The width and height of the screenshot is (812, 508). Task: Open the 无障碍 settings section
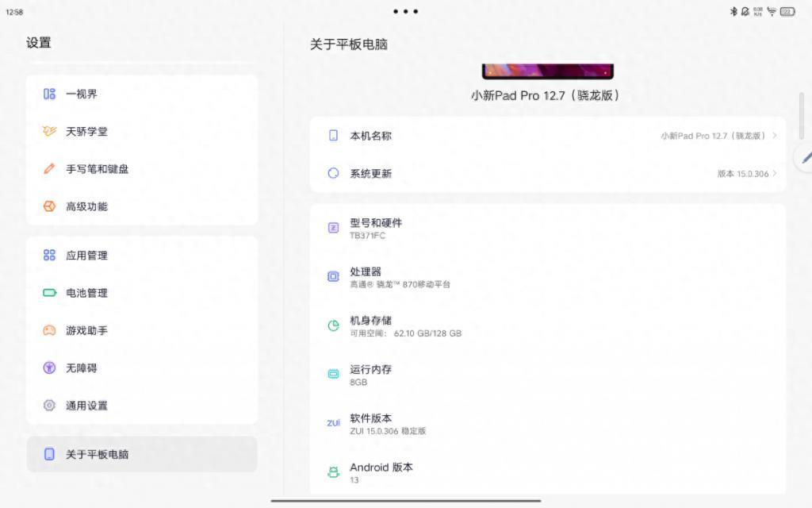pos(142,368)
